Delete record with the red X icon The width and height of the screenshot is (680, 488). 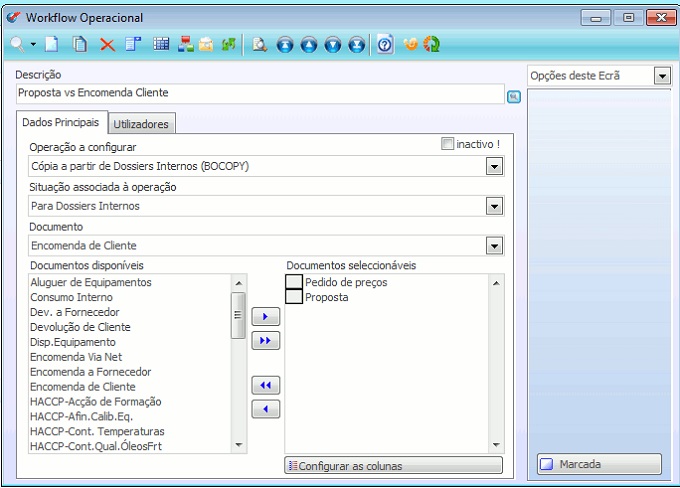click(107, 44)
